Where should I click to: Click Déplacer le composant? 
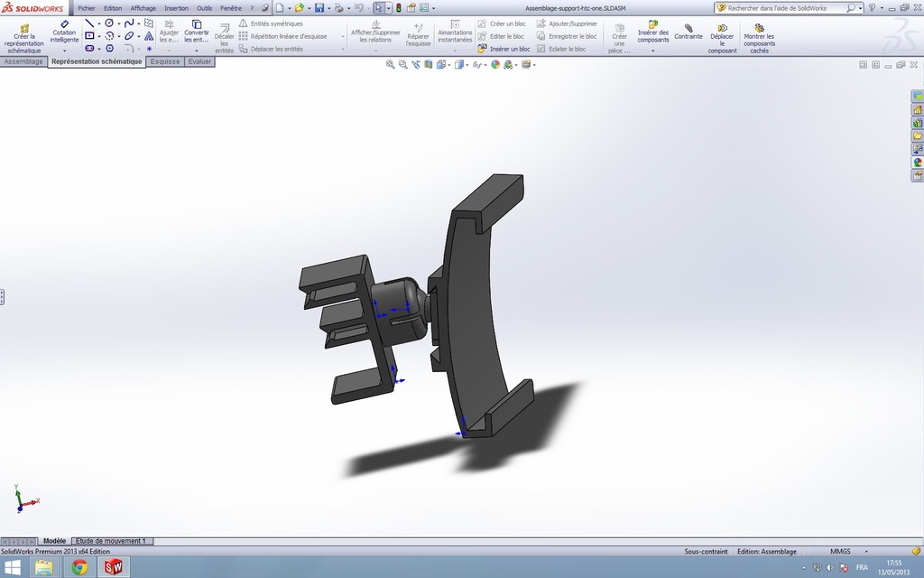pyautogui.click(x=723, y=39)
